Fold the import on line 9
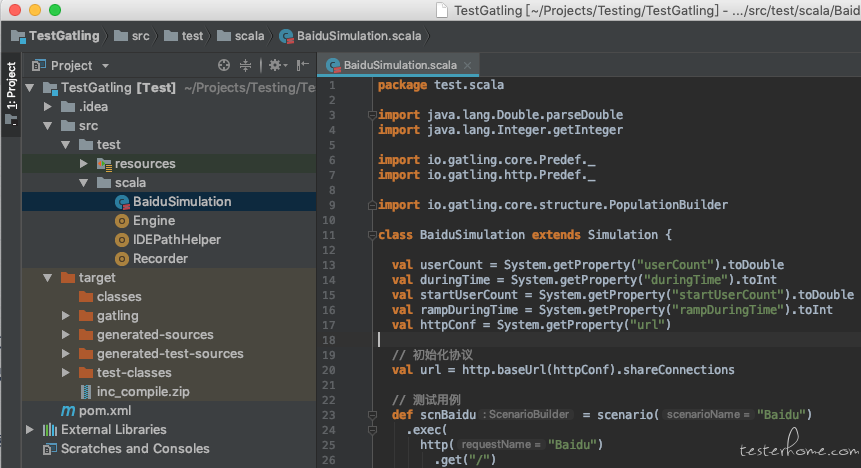Screen dimensions: 861x468 [x=372, y=205]
